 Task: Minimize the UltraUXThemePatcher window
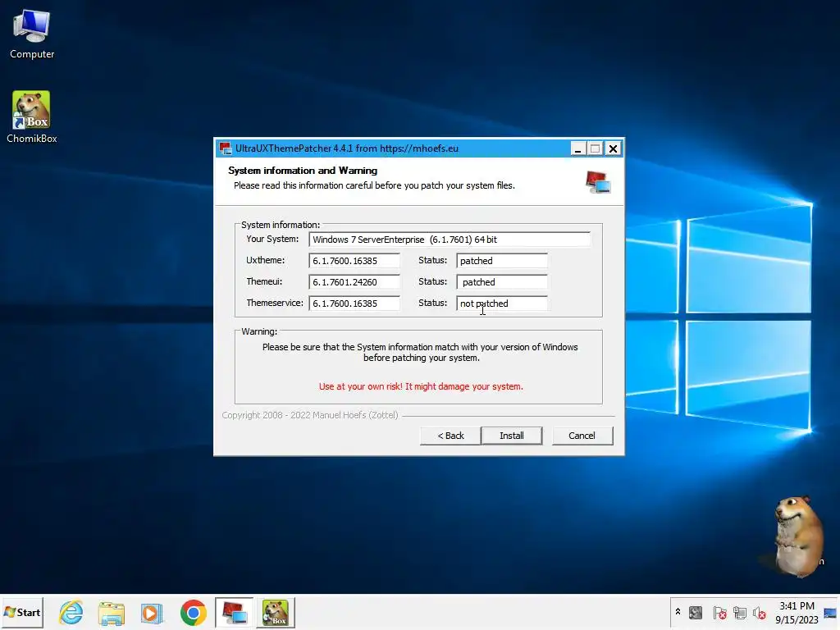[577, 148]
